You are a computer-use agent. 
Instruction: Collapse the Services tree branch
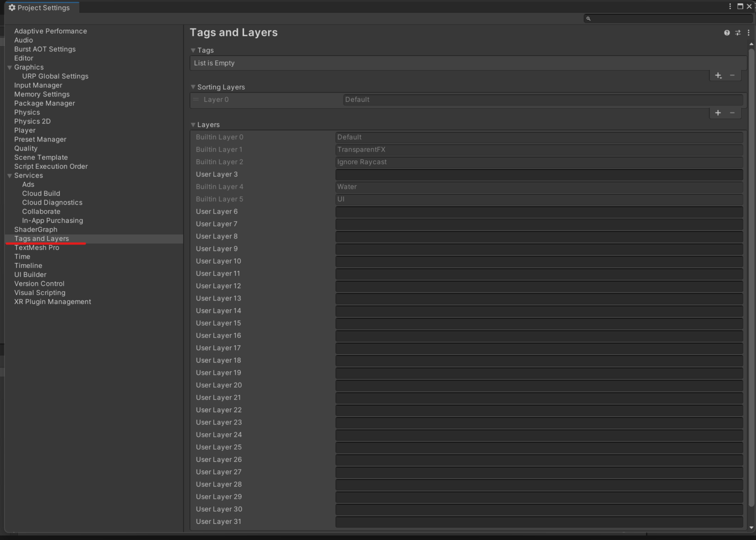[9, 175]
